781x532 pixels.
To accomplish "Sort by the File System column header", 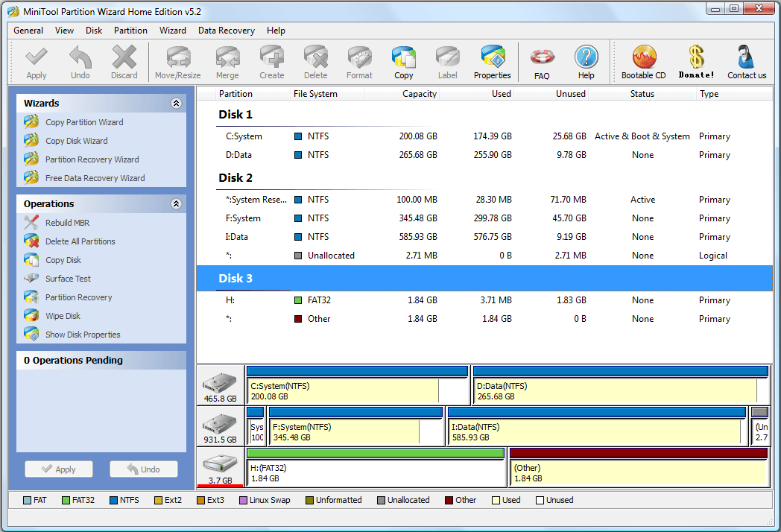I will point(327,94).
